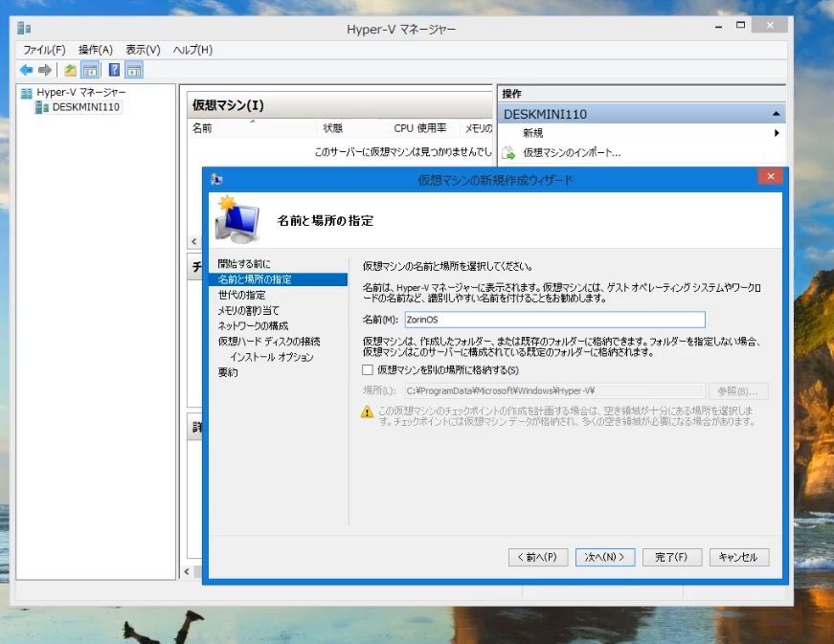Click the Up one level folder icon

pyautogui.click(x=70, y=70)
